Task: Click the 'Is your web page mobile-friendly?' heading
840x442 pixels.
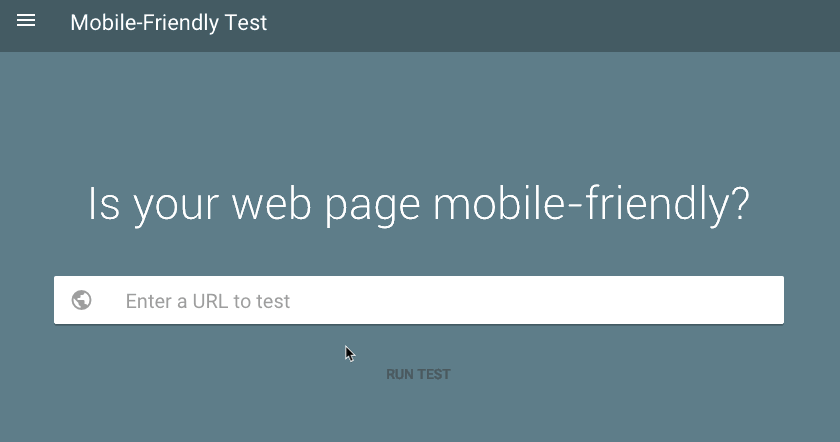Action: tap(418, 204)
